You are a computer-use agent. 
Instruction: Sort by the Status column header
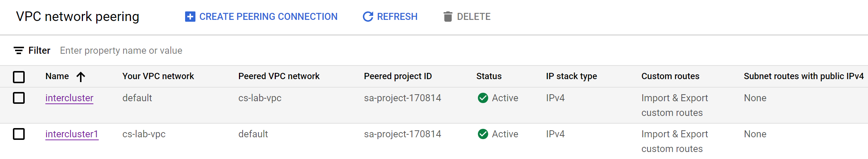[489, 76]
